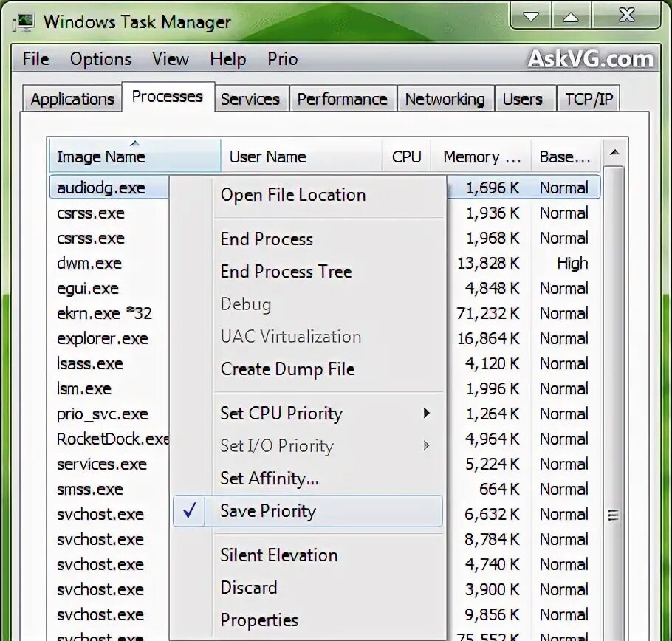Open the View menu
Screen dimensions: 672x641
170,59
